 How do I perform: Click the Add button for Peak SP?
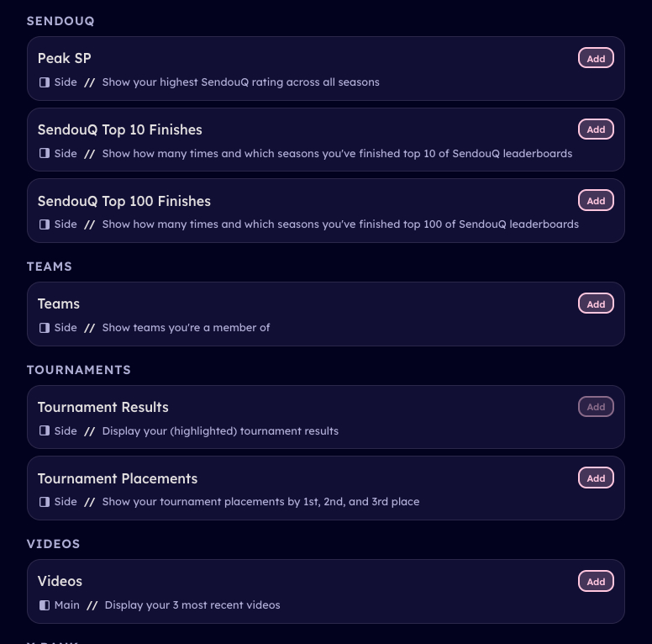click(596, 59)
